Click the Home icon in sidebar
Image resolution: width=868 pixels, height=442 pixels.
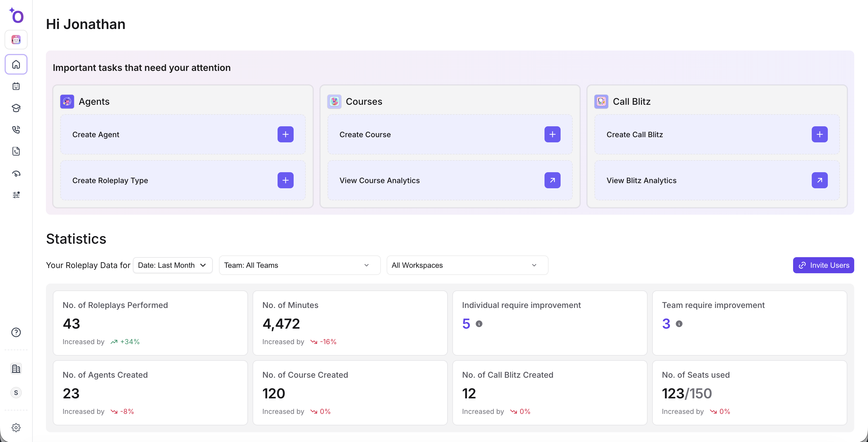[x=16, y=64]
